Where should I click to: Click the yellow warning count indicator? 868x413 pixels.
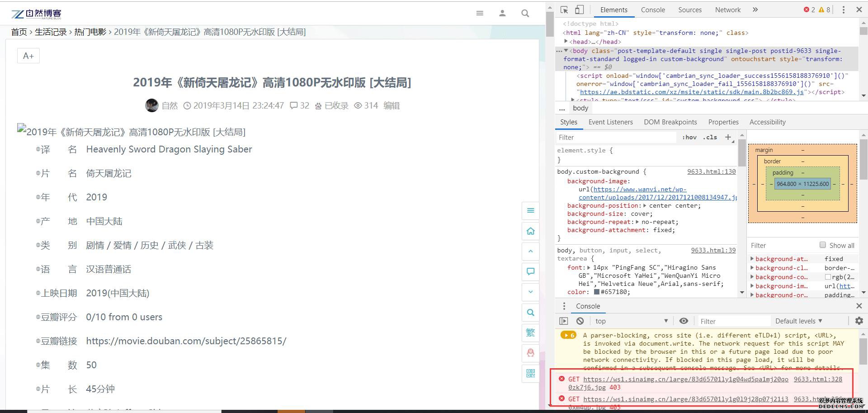pos(824,9)
